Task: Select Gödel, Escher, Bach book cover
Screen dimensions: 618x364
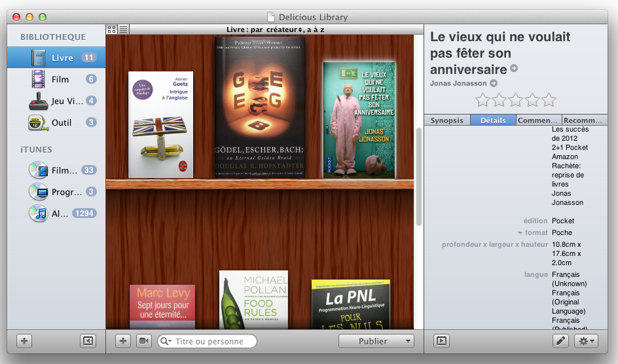Action: [260, 107]
